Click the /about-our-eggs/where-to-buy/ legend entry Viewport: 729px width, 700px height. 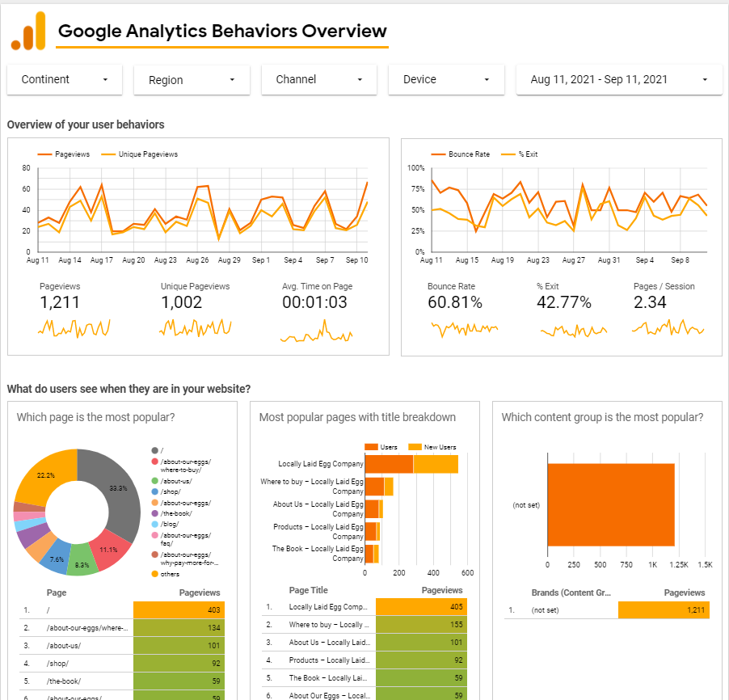[x=181, y=466]
